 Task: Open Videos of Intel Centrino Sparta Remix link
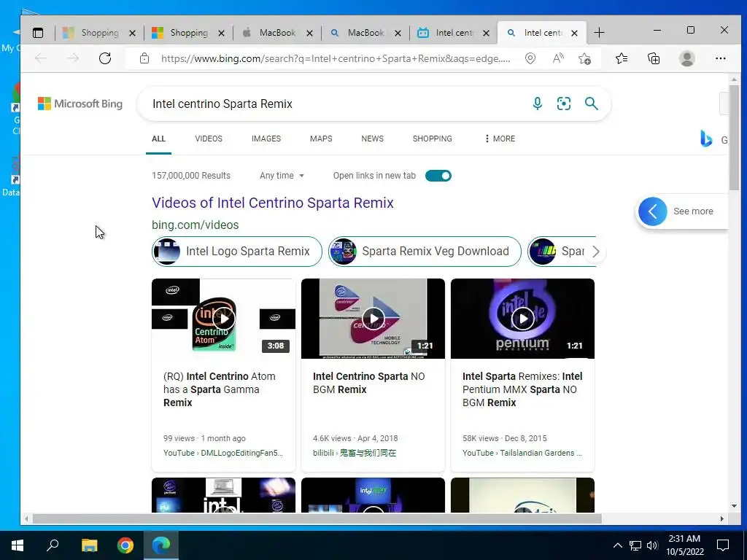click(273, 203)
